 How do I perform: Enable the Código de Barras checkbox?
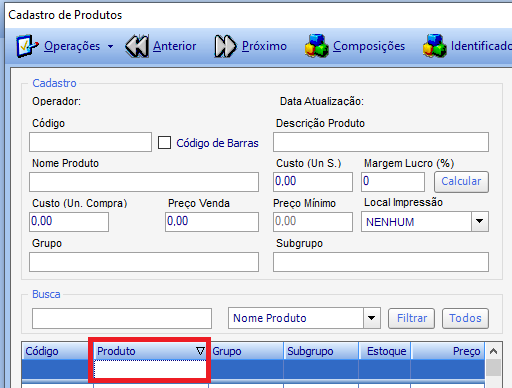click(x=164, y=143)
